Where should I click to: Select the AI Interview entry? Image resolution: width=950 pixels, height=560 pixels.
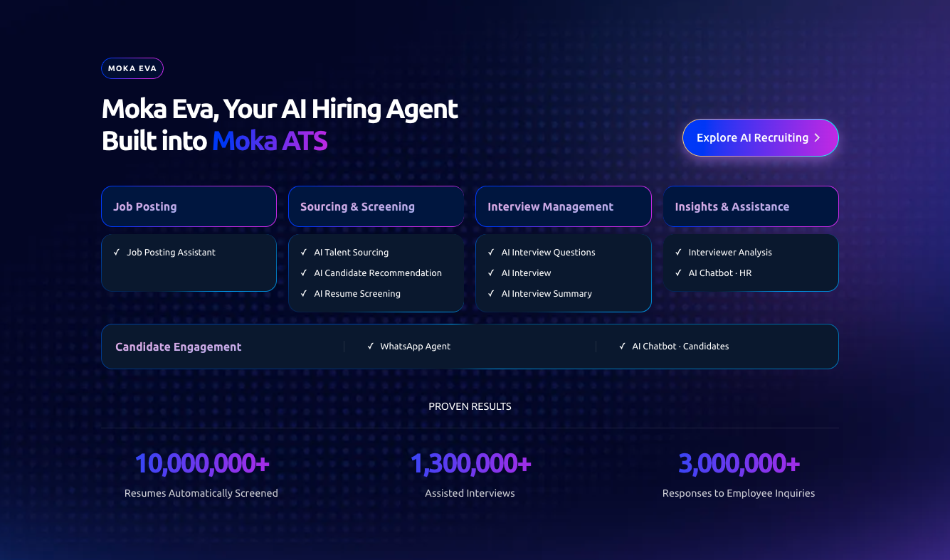526,273
